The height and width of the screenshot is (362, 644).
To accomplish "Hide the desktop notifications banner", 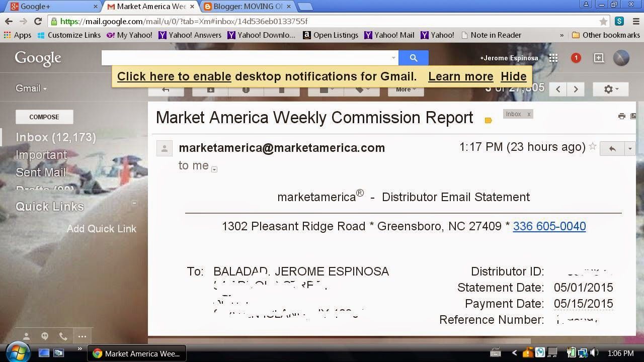I will [x=514, y=76].
